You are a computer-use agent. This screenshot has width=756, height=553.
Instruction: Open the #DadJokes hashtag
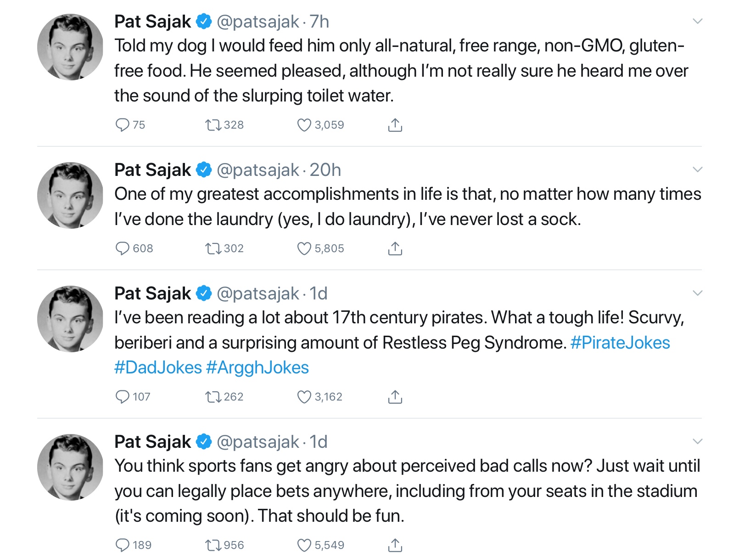coord(158,367)
